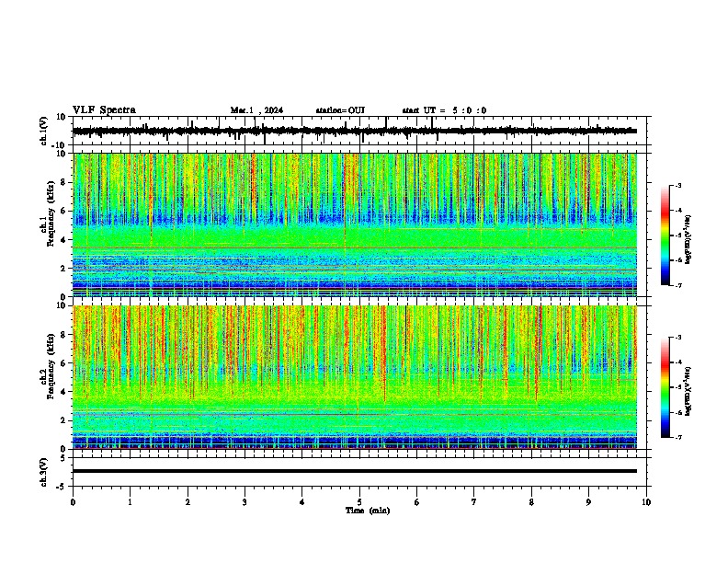
Task: Click tick label '5' on the Time axis
Action: (x=359, y=502)
